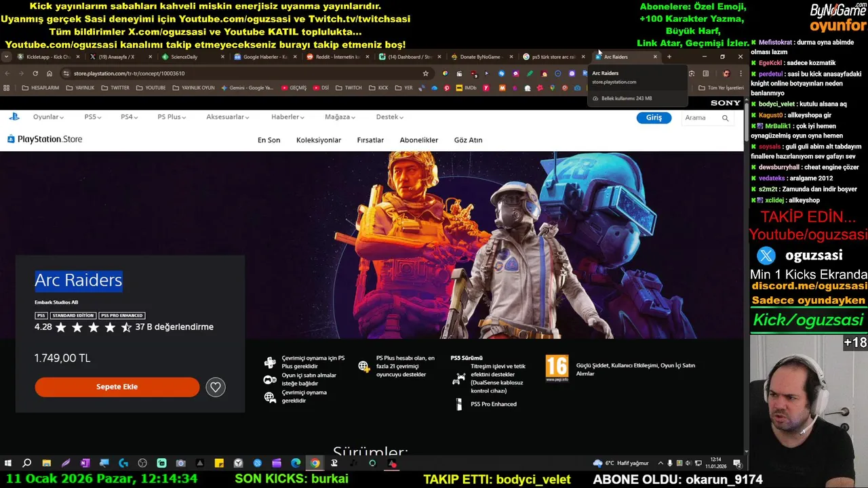Open the TWITTER bookmark folder
The image size is (868, 488).
115,87
